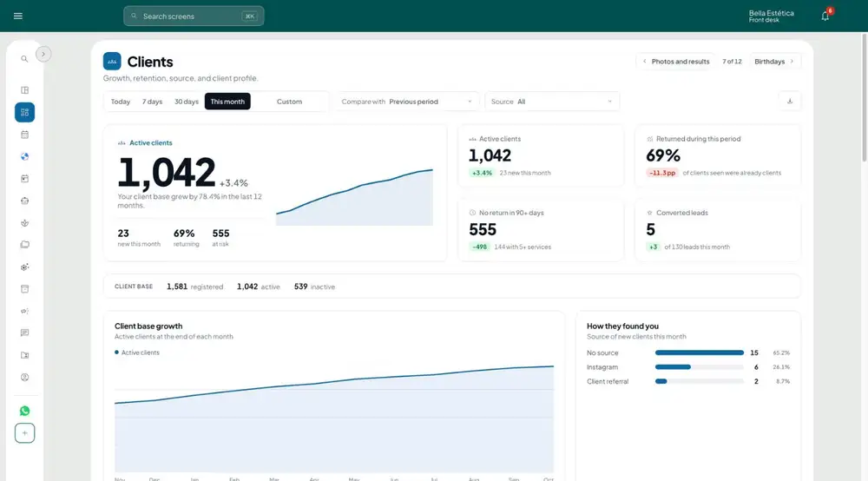Toggle the Active clients chart legend
This screenshot has height=481, width=868.
pyautogui.click(x=137, y=353)
